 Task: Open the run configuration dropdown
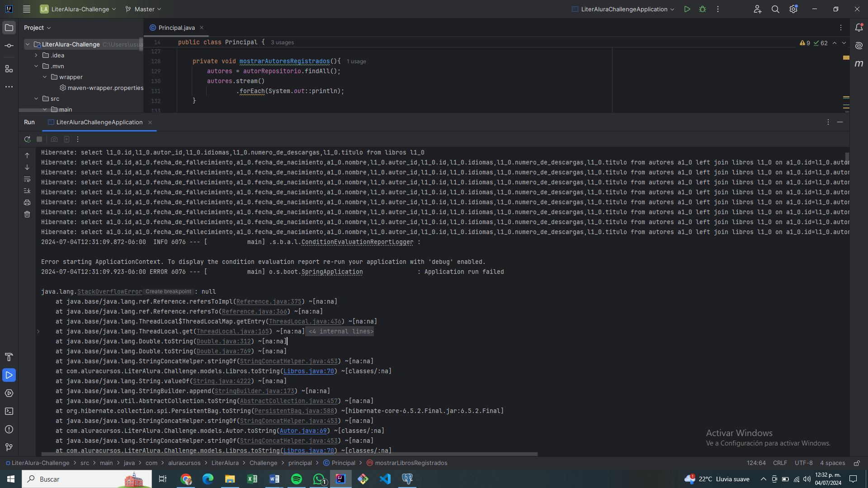tap(624, 9)
